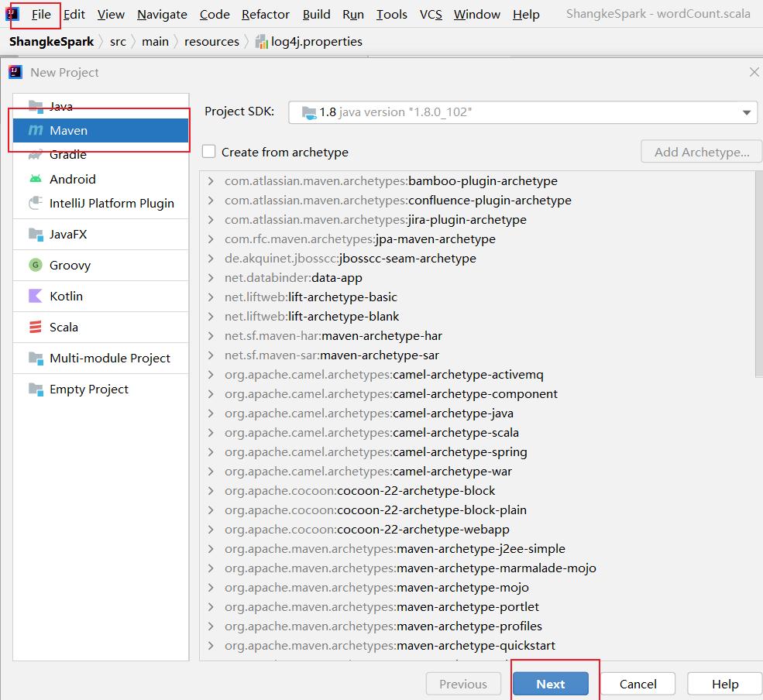The width and height of the screenshot is (763, 700).
Task: Select the Multi-module Project entry
Action: point(109,359)
